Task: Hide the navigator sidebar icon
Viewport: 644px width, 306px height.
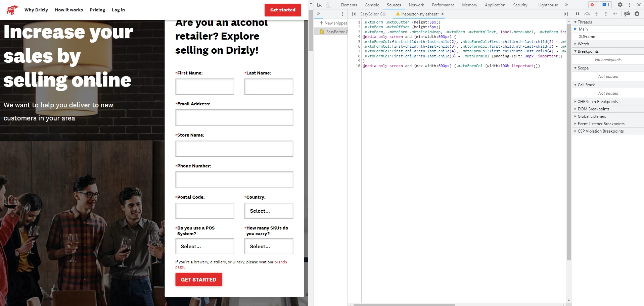Action: click(x=353, y=14)
